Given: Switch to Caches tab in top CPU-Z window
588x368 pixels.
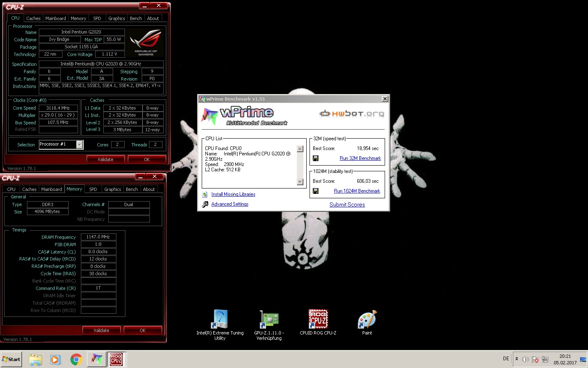Looking at the screenshot, I should [33, 18].
